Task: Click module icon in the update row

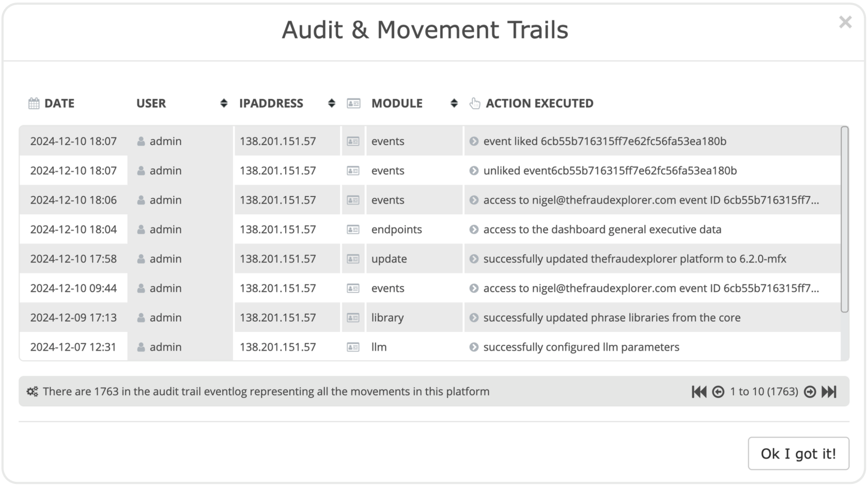Action: 353,258
